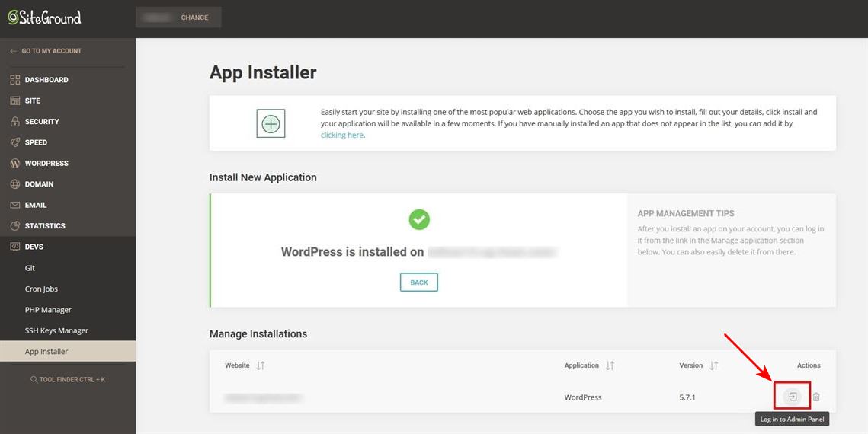The image size is (868, 434).
Task: Click the 'Install New Application' heading
Action: click(263, 177)
